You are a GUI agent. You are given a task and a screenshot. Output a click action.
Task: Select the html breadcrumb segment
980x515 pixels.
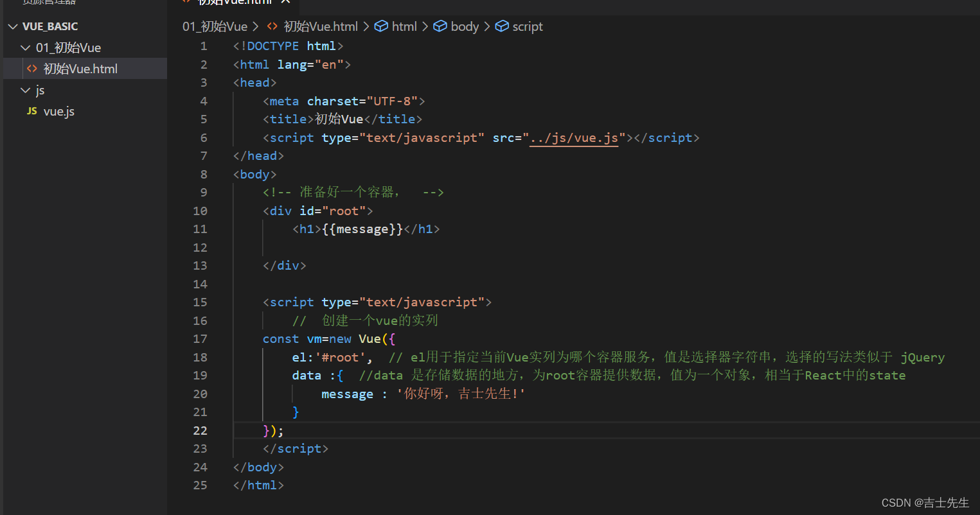(404, 26)
